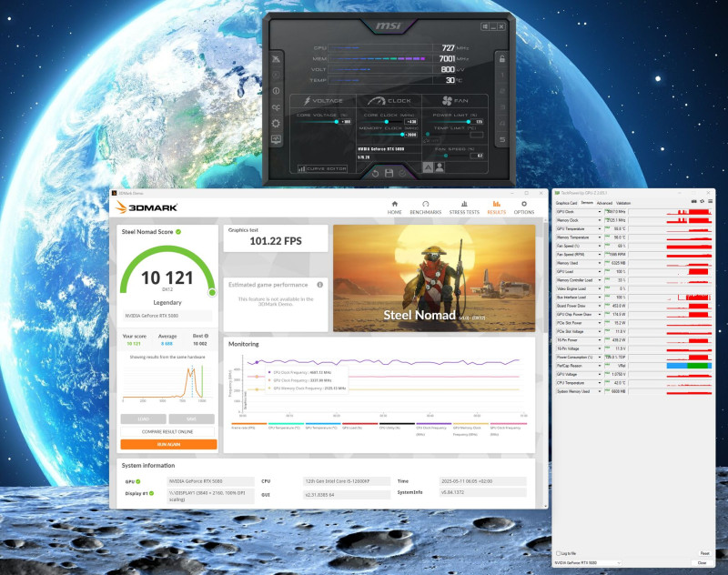Adjust the Fan Speed slider handle
728x575 pixels.
[446, 156]
